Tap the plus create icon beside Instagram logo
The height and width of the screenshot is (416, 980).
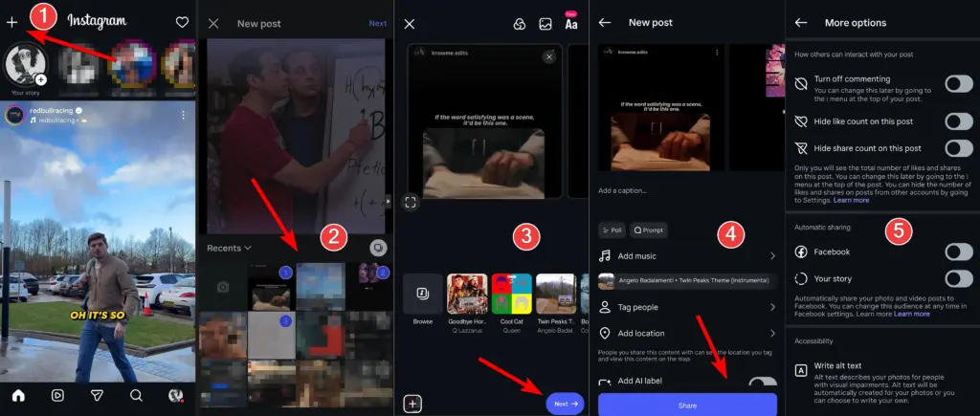[11, 23]
